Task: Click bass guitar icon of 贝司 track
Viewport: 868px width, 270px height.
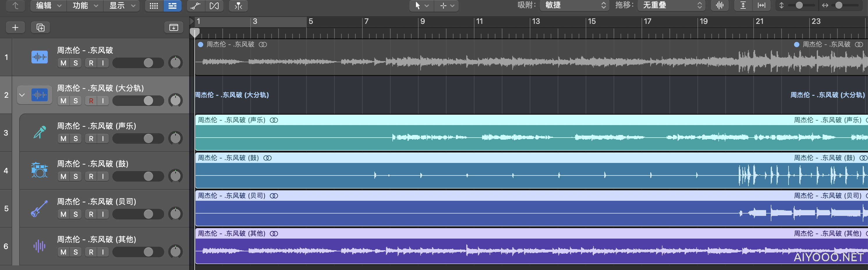Action: [x=39, y=208]
